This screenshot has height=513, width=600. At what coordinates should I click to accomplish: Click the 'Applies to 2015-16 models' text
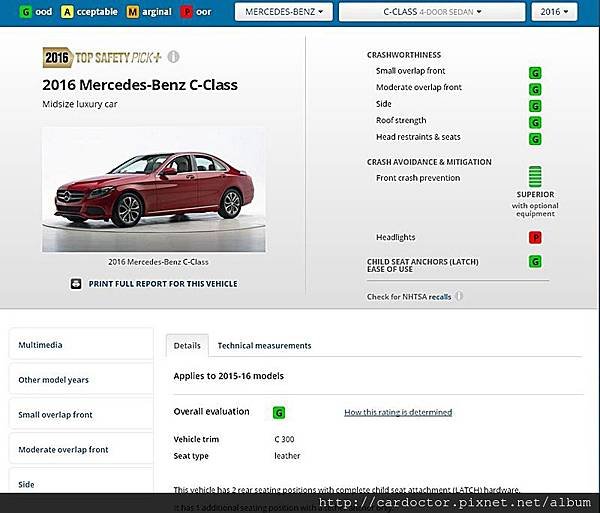coord(228,376)
